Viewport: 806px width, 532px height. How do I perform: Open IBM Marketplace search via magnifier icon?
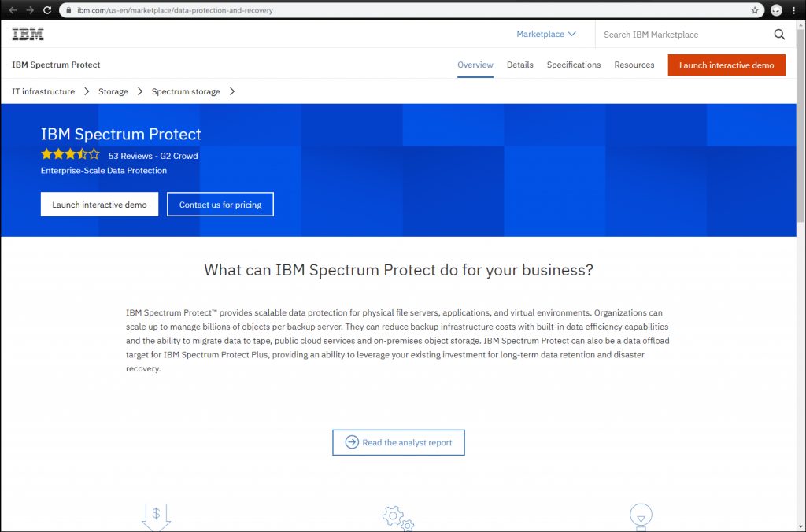point(779,35)
